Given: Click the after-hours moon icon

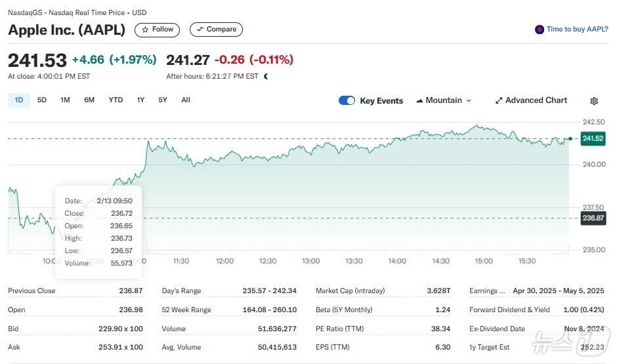Looking at the screenshot, I should 266,76.
